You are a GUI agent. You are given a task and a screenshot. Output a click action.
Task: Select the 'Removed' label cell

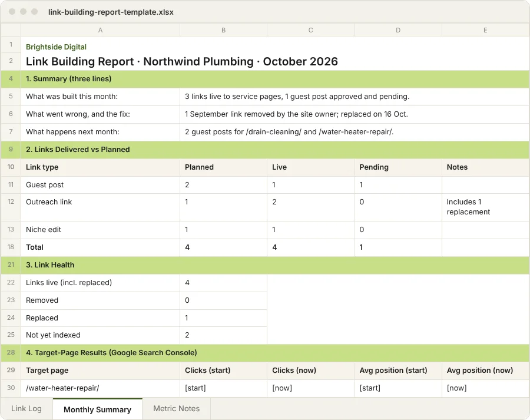click(x=100, y=300)
